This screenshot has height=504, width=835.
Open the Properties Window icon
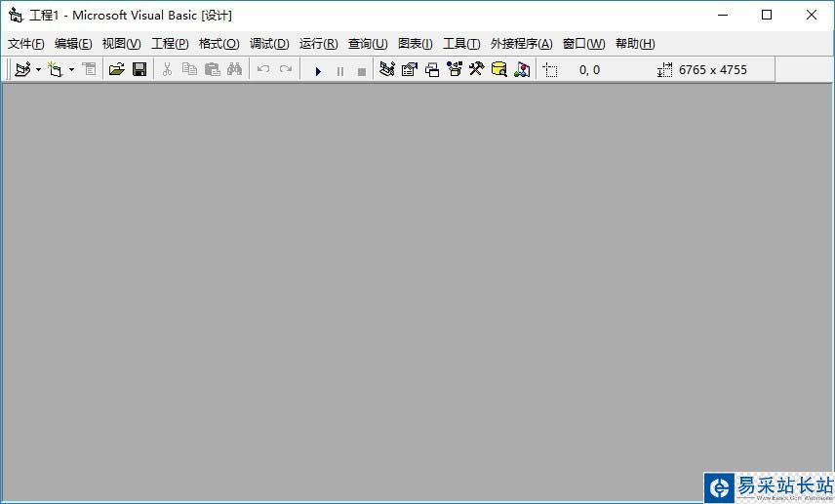(x=410, y=69)
